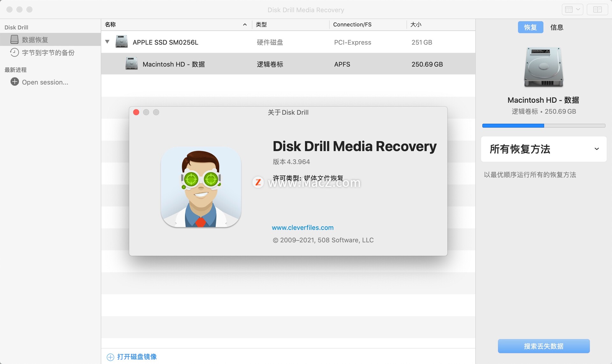612x364 pixels.
Task: Click the 大小 column header
Action: [441, 25]
